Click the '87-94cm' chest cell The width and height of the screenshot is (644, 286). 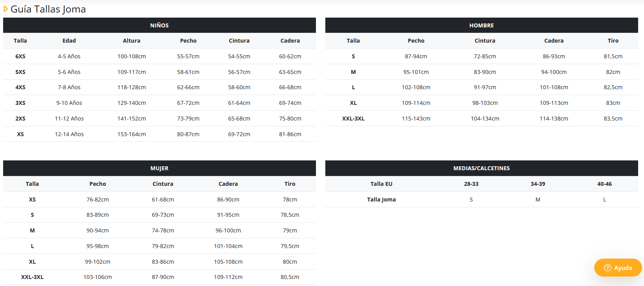pyautogui.click(x=416, y=56)
